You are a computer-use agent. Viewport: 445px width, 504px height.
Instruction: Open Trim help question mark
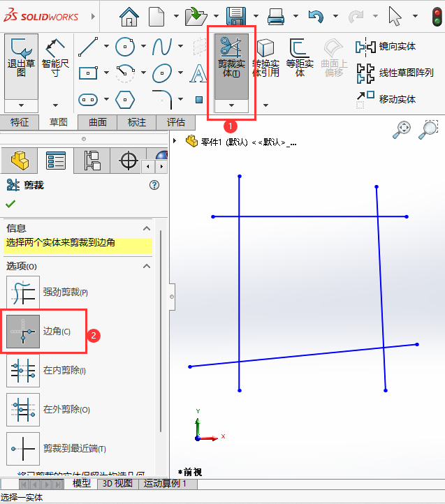[154, 185]
